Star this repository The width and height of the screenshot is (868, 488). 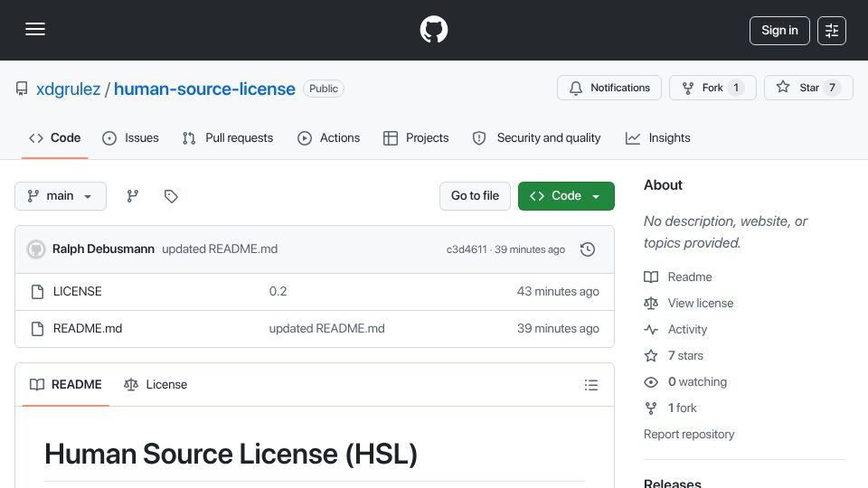(808, 88)
